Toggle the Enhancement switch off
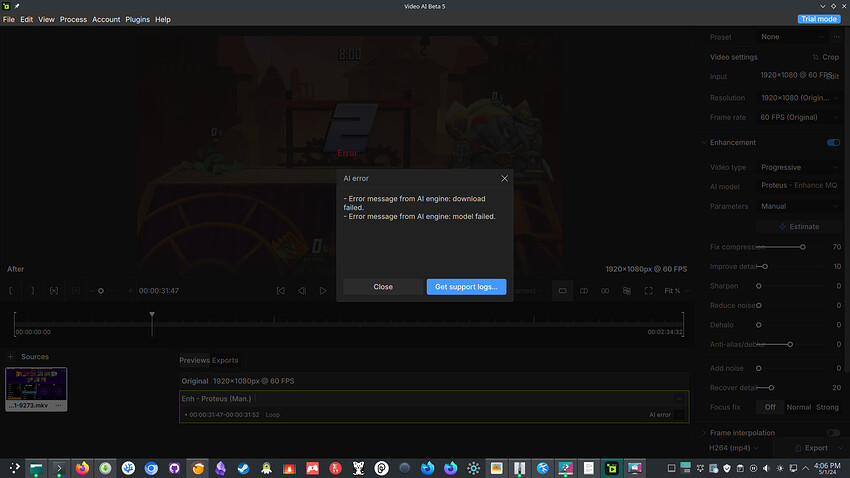850x478 pixels. (833, 143)
